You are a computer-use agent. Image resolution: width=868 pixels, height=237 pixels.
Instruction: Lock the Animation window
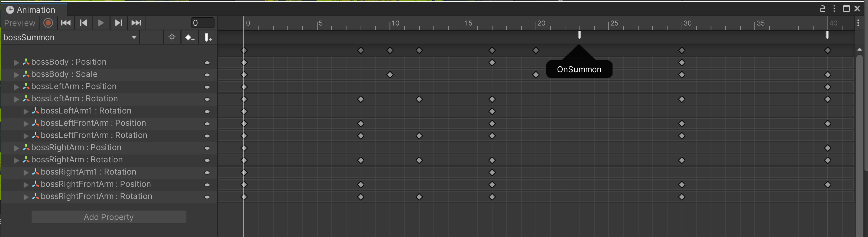pos(822,9)
